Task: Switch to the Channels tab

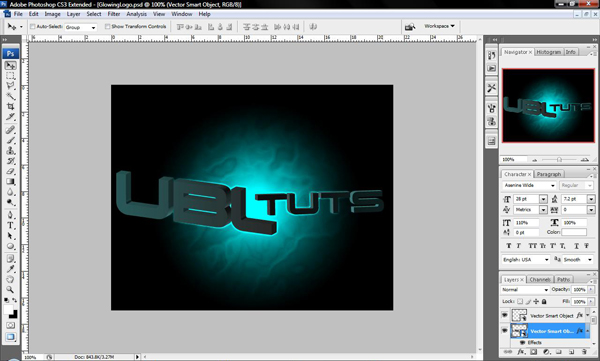Action: (x=540, y=279)
